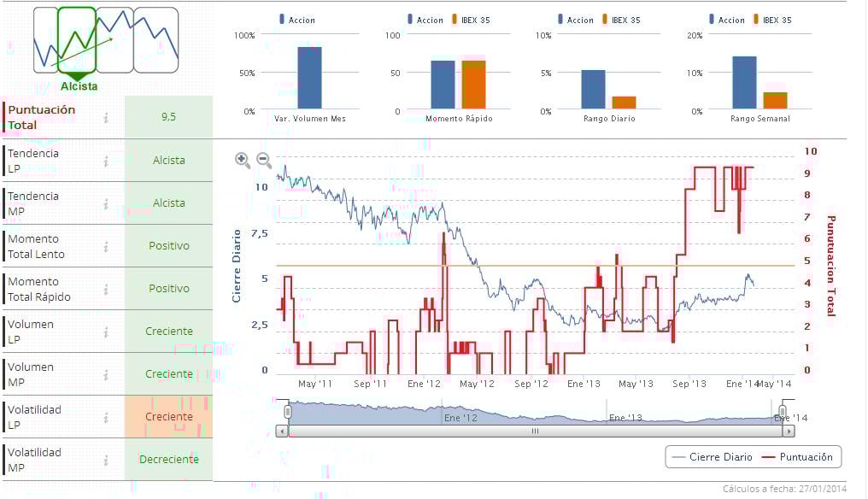Click Positivo value for Momento Total Lento

169,245
